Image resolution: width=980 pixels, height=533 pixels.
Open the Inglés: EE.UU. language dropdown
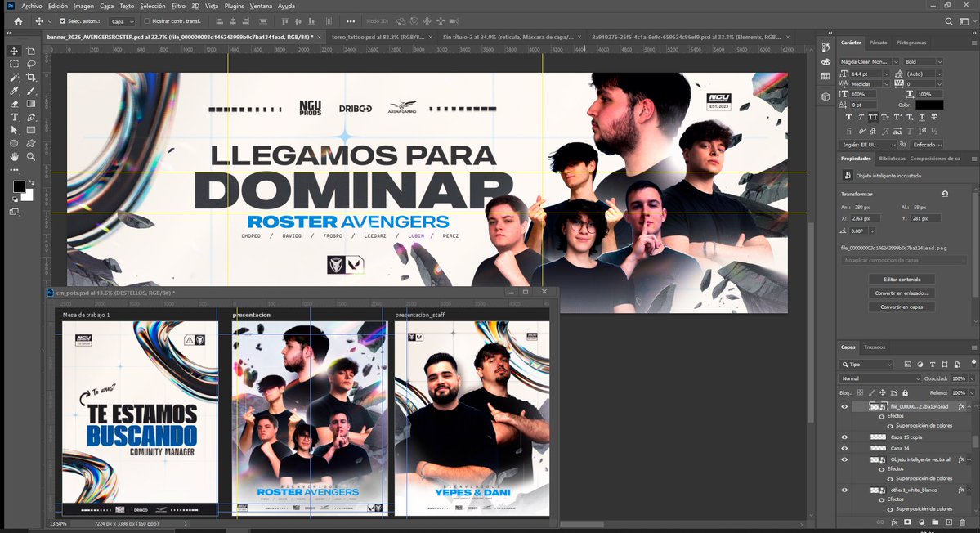pos(869,145)
